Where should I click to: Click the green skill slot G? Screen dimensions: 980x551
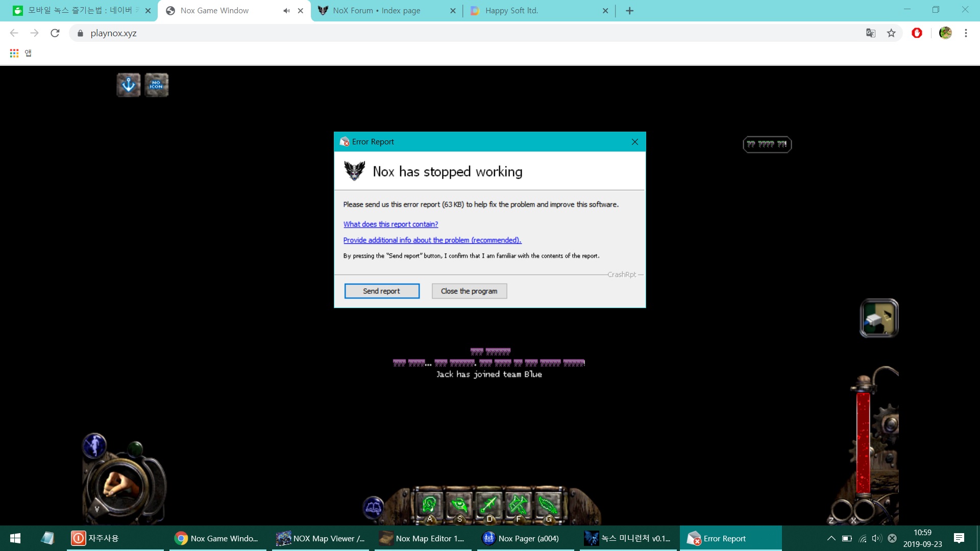(548, 505)
